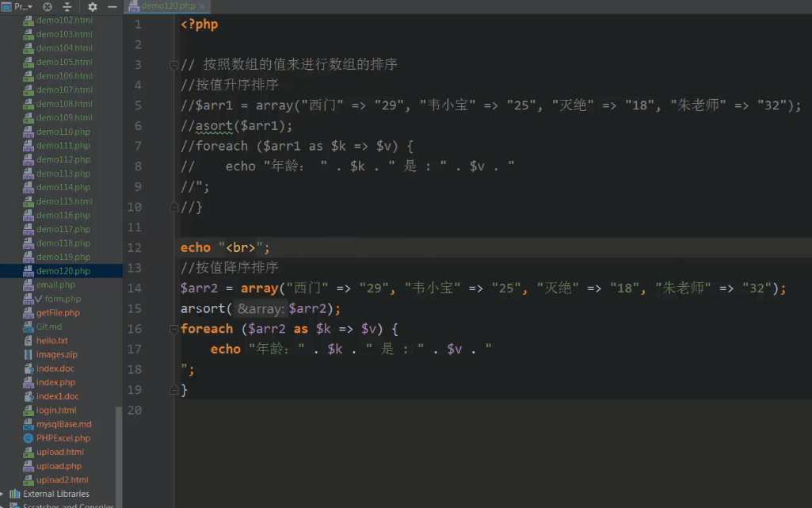The image size is (812, 508).
Task: Open project panel settings gear
Action: (92, 6)
